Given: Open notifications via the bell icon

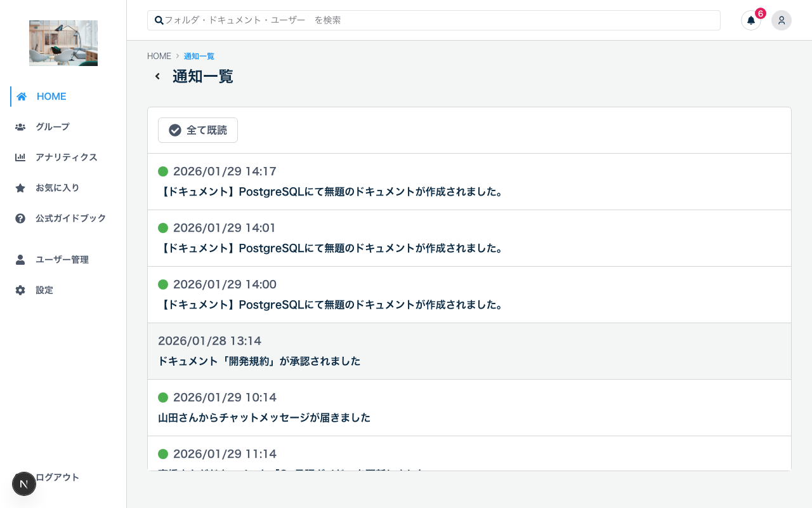Looking at the screenshot, I should pyautogui.click(x=750, y=20).
